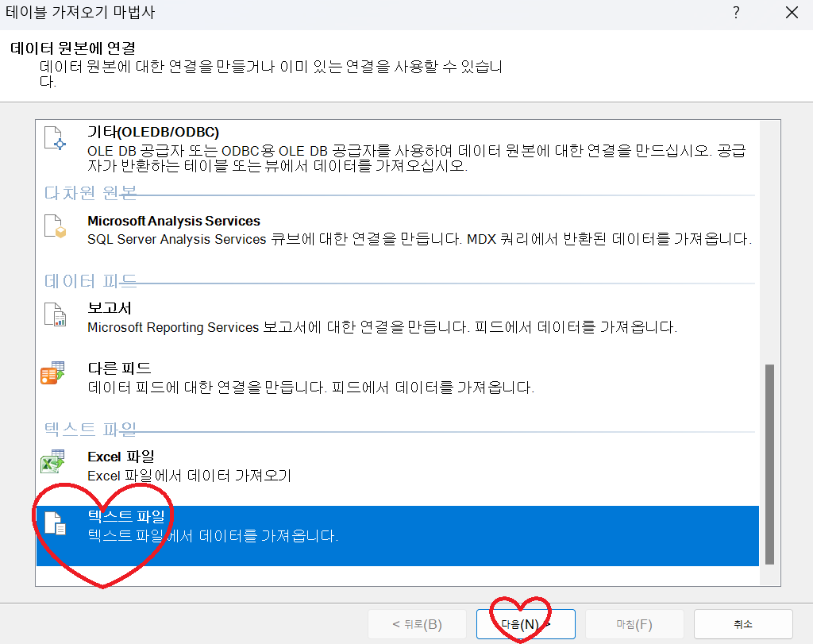Click the 데이터 피드에 대한 연결 description

click(x=310, y=388)
